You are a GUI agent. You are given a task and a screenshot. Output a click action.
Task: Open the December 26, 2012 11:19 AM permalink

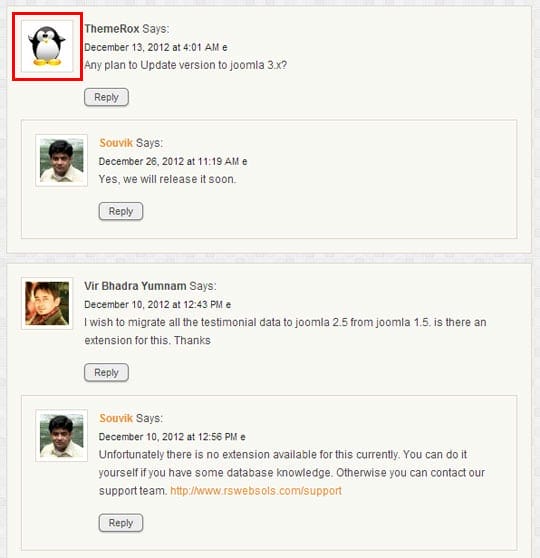coord(169,162)
